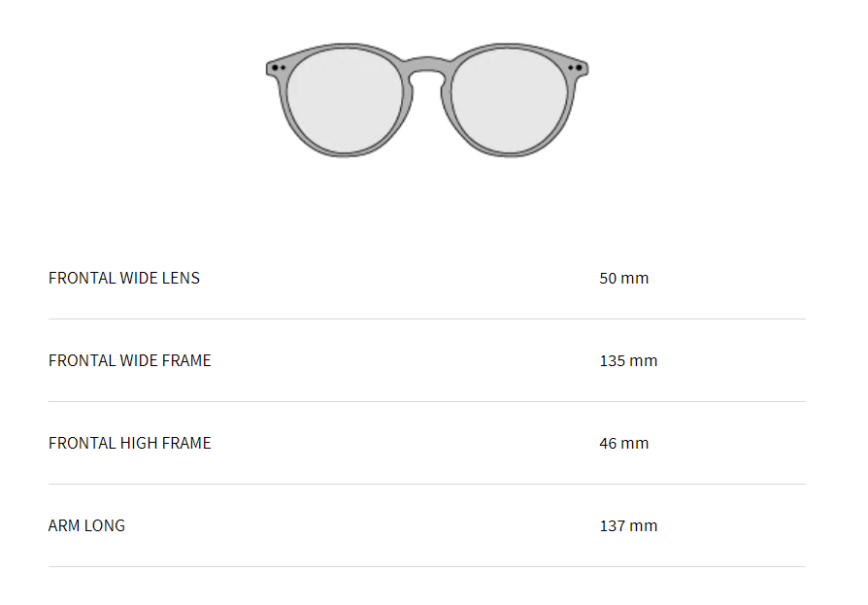Click the 137 mm measurement
The image size is (868, 605).
point(628,525)
